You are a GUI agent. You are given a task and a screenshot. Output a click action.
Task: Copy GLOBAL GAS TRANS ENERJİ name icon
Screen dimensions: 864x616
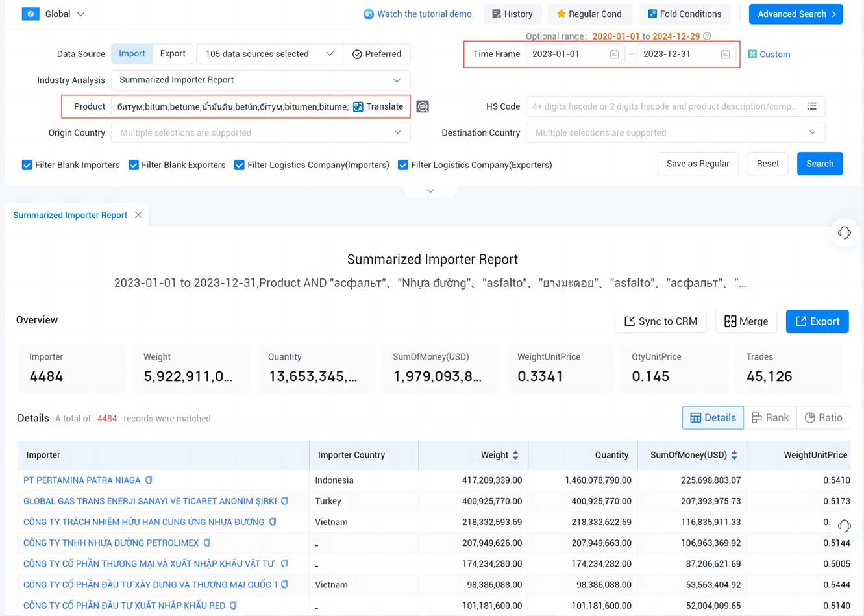point(284,501)
